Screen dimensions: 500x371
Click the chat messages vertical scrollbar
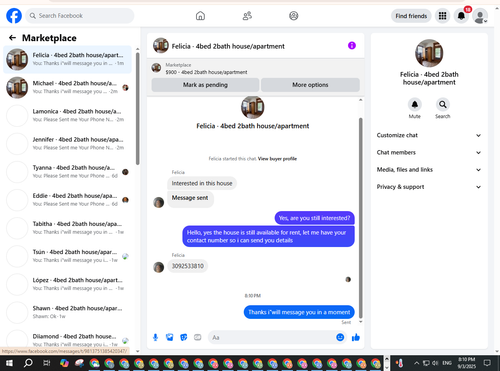click(x=360, y=217)
